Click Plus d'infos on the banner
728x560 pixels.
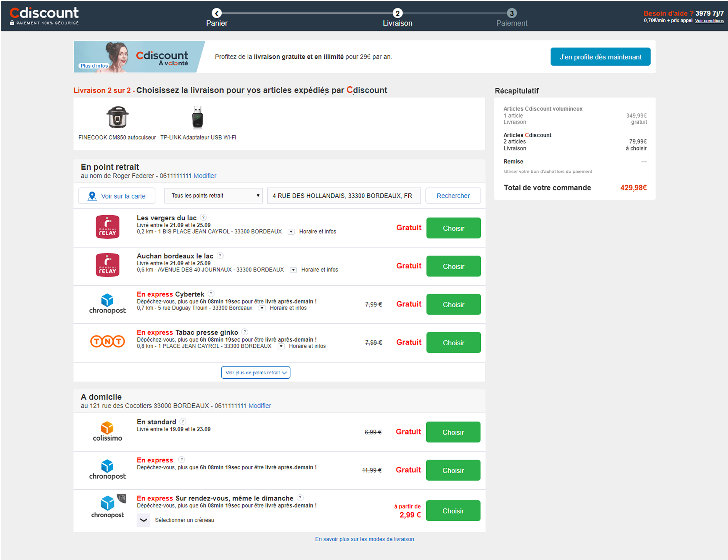tap(94, 66)
